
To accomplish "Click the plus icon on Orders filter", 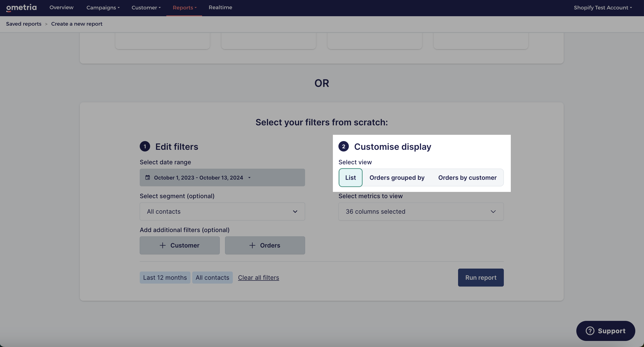I will click(x=252, y=245).
